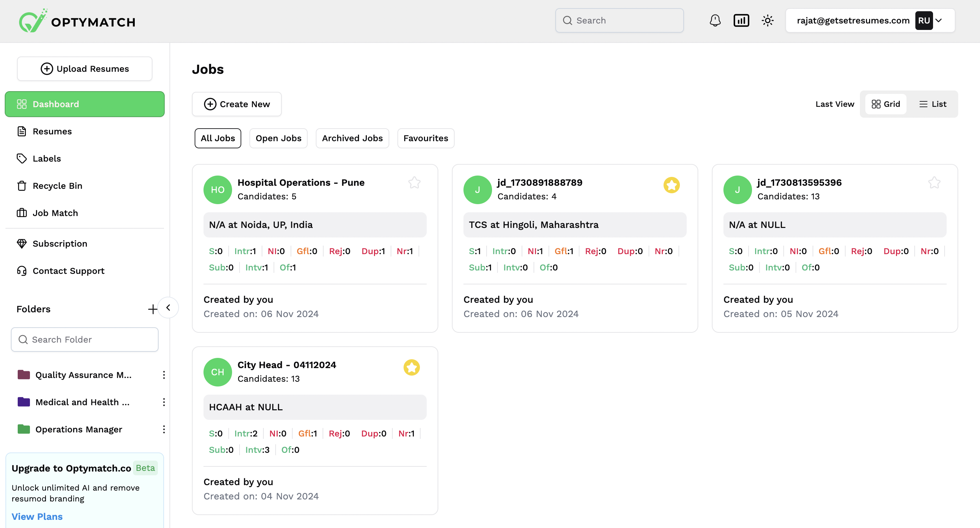
Task: Open the View Plans link
Action: click(x=37, y=516)
